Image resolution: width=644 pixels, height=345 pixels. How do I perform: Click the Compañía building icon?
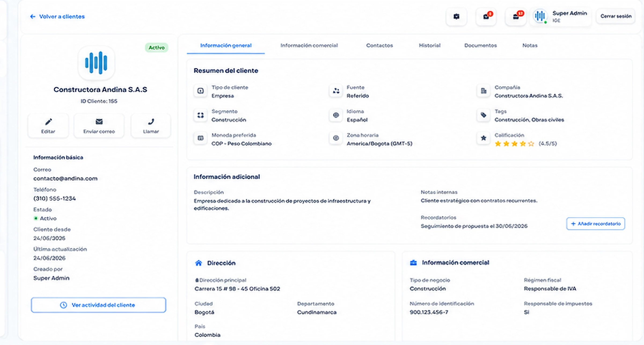point(484,91)
